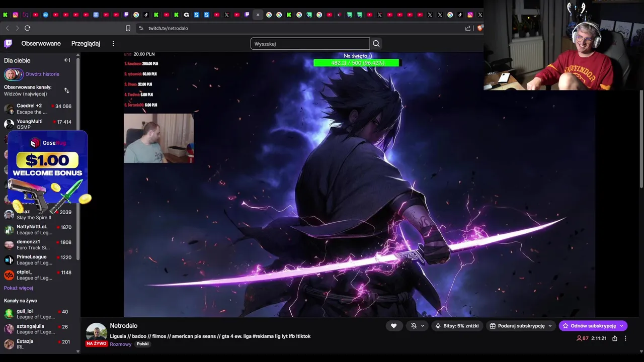Screen dimensions: 644x362
Task: Click the share icon below stream
Action: tap(615, 339)
